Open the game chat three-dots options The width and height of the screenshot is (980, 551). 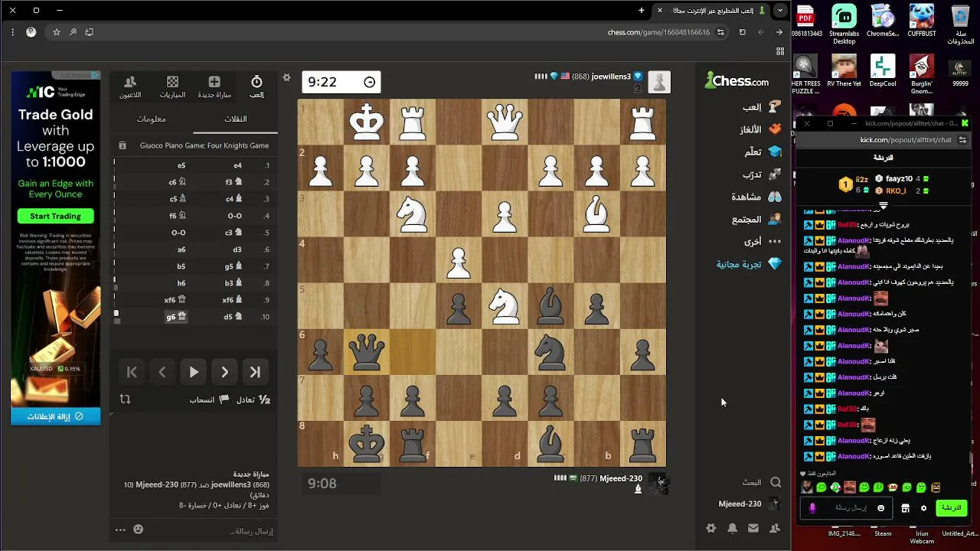[x=120, y=529]
